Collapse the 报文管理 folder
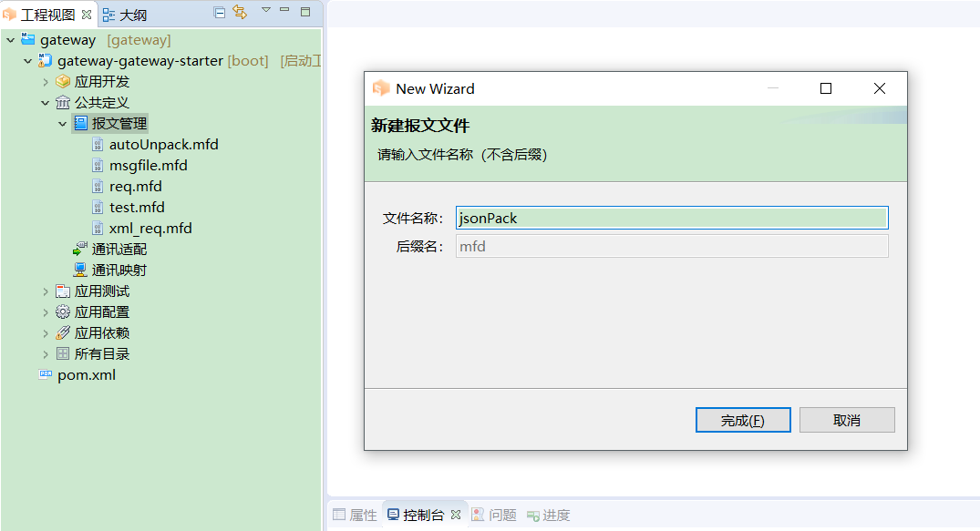The image size is (980, 531). [63, 124]
